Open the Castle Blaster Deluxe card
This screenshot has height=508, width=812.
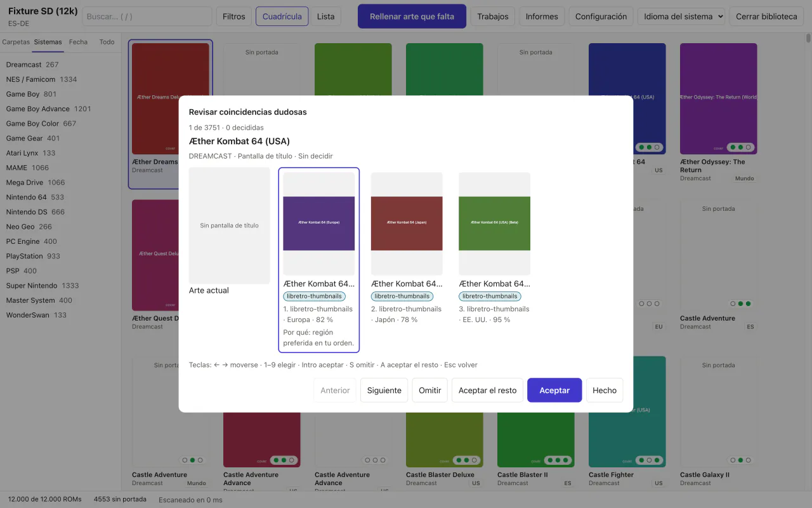click(445, 422)
